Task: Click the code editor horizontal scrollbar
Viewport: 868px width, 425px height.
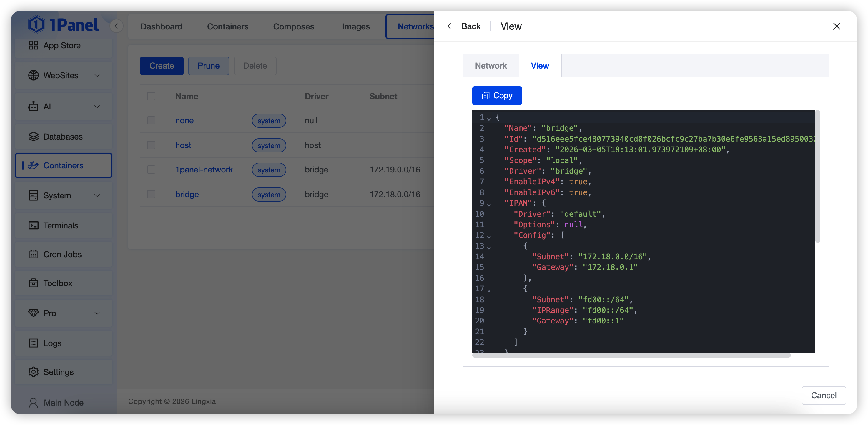Action: point(631,355)
